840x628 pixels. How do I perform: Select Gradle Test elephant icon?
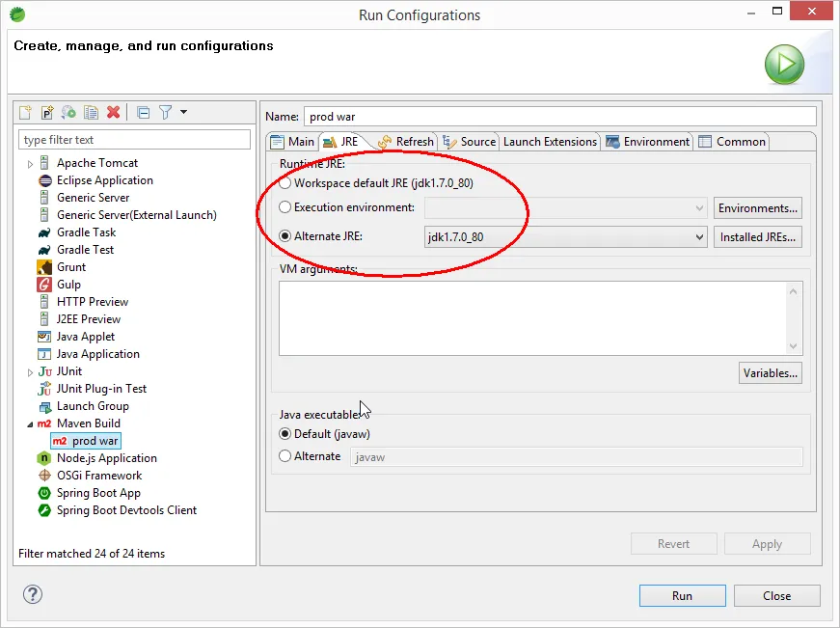pos(44,250)
